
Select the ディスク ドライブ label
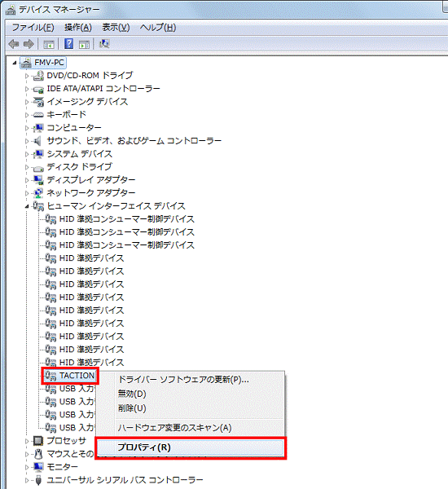click(x=79, y=167)
